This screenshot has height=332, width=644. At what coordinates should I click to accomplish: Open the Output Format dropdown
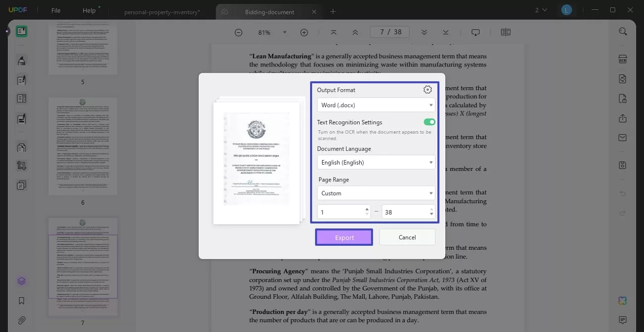pos(376,105)
